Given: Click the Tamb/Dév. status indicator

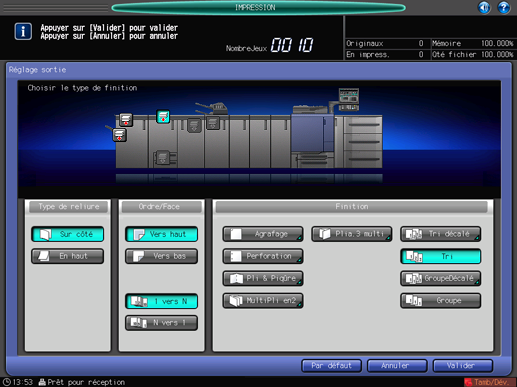Looking at the screenshot, I should tap(490, 382).
